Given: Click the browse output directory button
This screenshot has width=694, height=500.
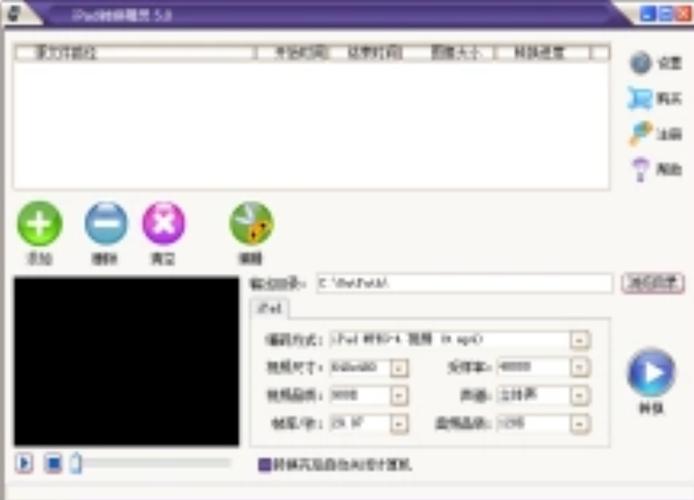Looking at the screenshot, I should [x=653, y=283].
